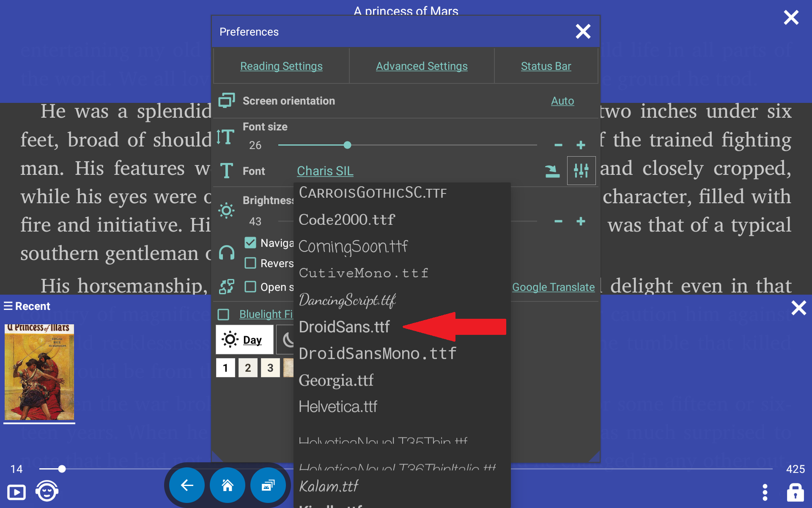Choose color profile 1
This screenshot has height=508, width=812.
click(x=225, y=368)
